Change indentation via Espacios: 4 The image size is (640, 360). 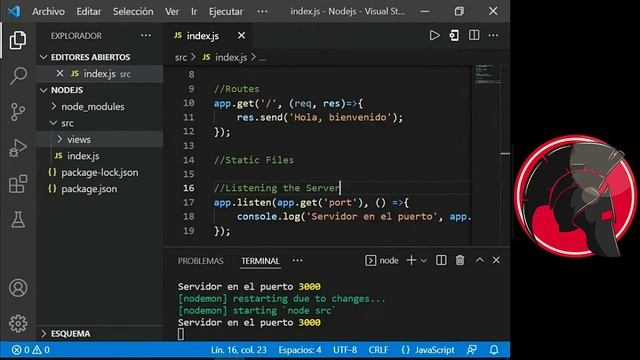point(300,350)
